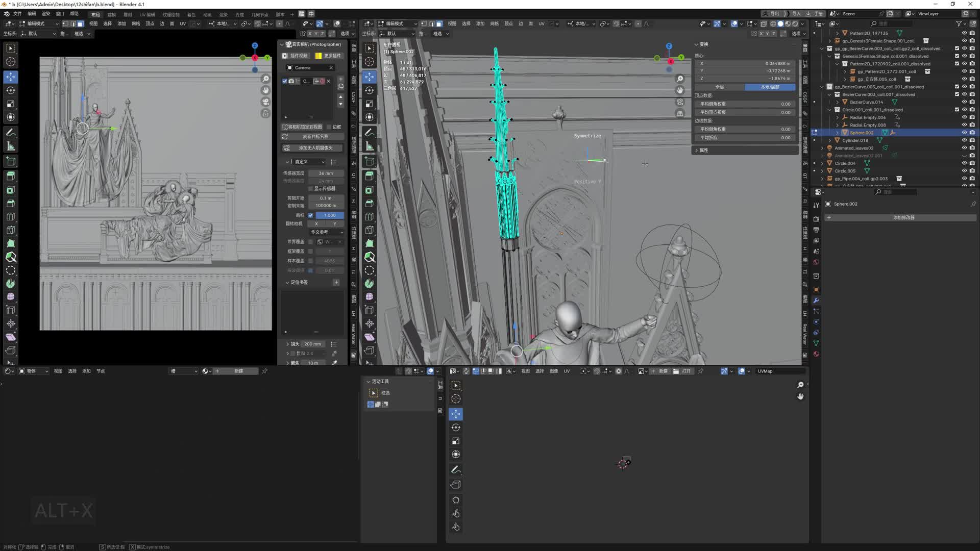Image resolution: width=980 pixels, height=551 pixels.
Task: Click the UV menu in the UV editor header
Action: [567, 371]
